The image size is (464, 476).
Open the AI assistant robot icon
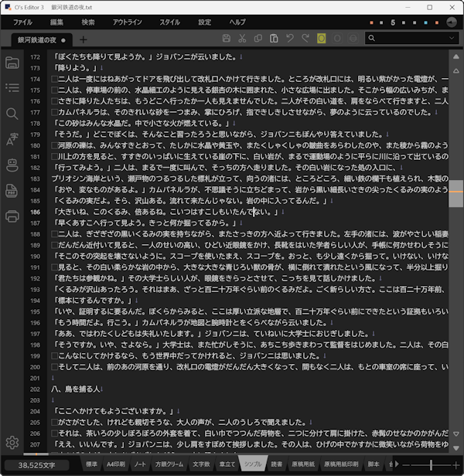[12, 165]
